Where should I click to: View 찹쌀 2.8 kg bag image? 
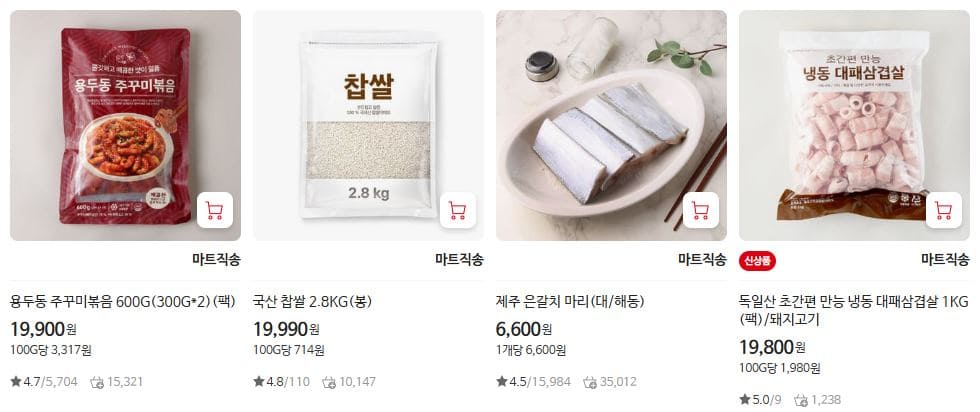click(x=368, y=125)
